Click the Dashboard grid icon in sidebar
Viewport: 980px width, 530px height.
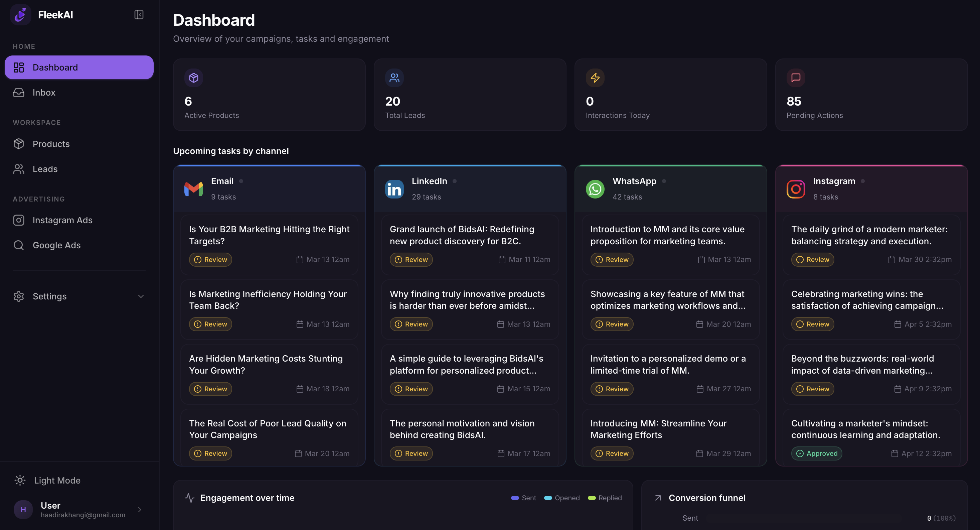tap(19, 68)
